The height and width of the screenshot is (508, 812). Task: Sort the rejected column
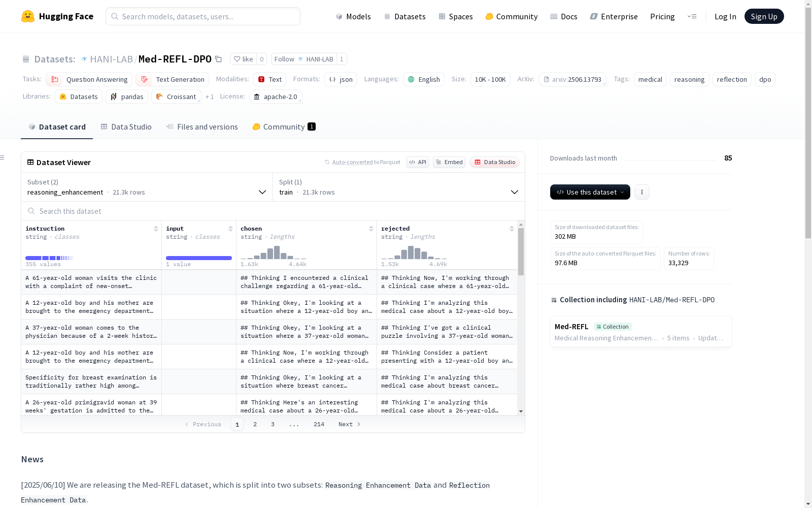512,229
